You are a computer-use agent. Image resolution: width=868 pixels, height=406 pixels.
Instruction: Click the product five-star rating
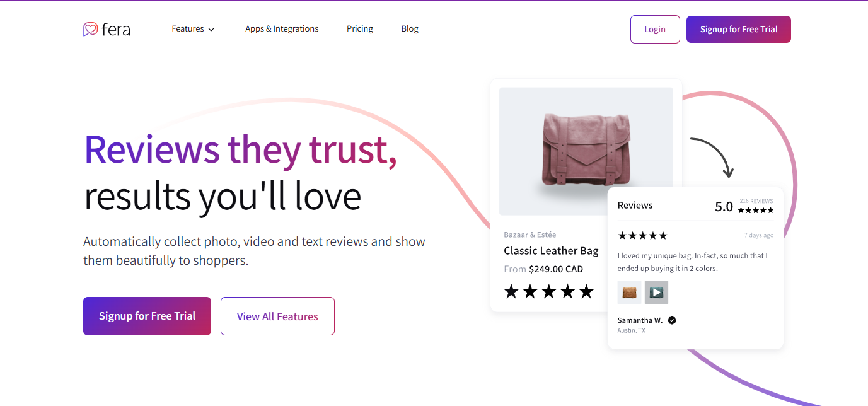[x=548, y=291]
